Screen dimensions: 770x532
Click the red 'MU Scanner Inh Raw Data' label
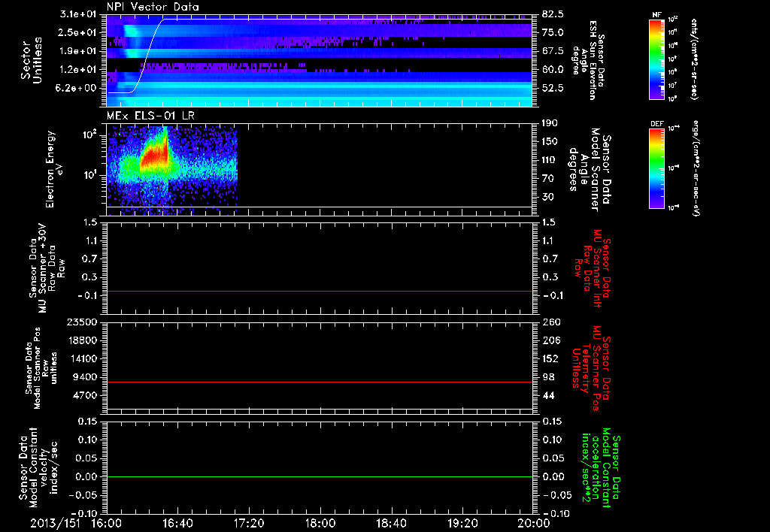pyautogui.click(x=593, y=268)
